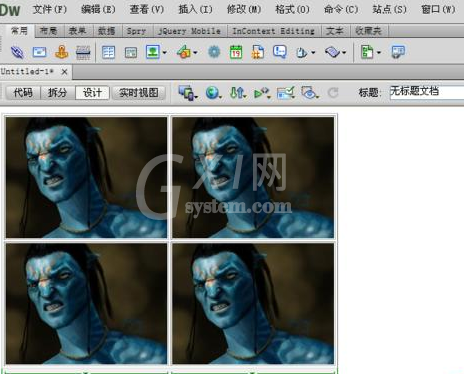Select the top-left image in table
Image resolution: width=464 pixels, height=374 pixels.
coord(86,177)
